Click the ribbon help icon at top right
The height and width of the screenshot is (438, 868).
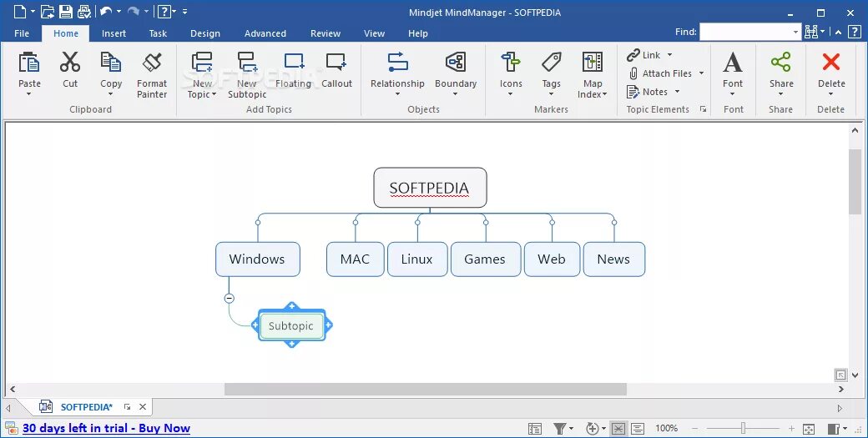point(854,32)
